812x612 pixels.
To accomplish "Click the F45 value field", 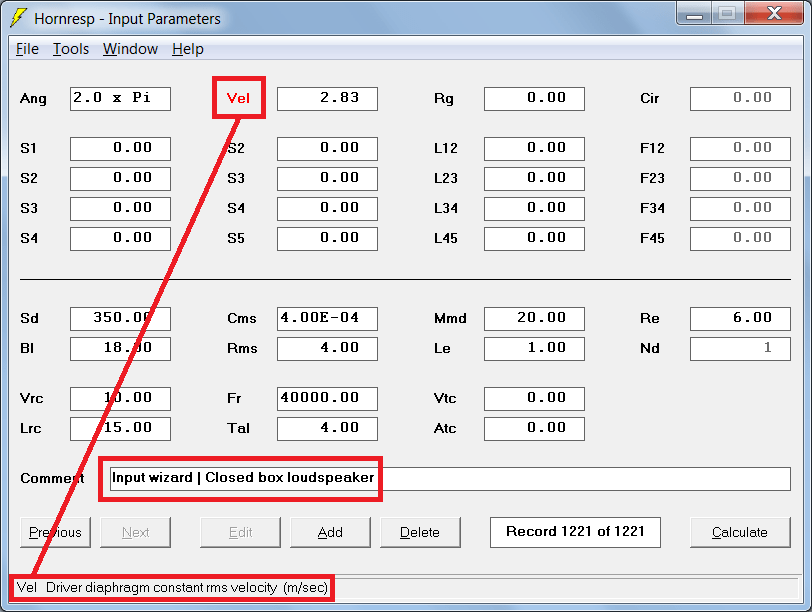I will [x=741, y=239].
